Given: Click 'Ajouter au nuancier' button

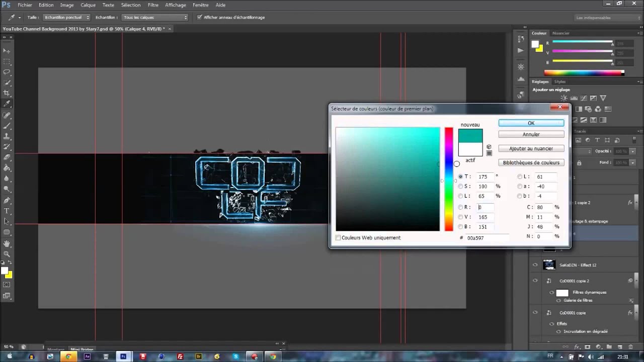Looking at the screenshot, I should (x=531, y=148).
